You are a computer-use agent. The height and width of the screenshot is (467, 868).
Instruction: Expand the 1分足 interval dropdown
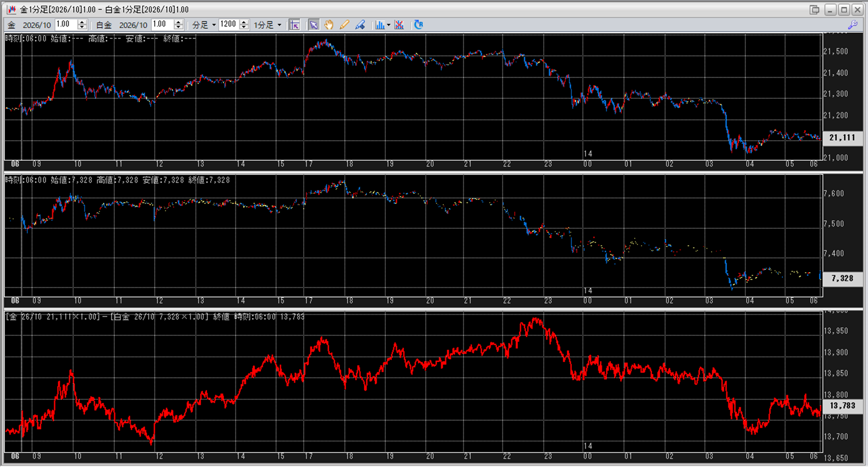coord(279,25)
